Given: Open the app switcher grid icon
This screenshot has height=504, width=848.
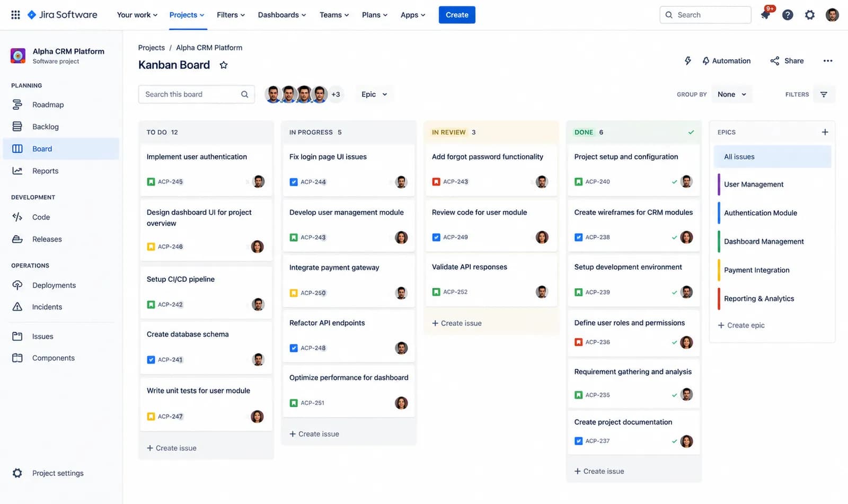Looking at the screenshot, I should [x=15, y=15].
